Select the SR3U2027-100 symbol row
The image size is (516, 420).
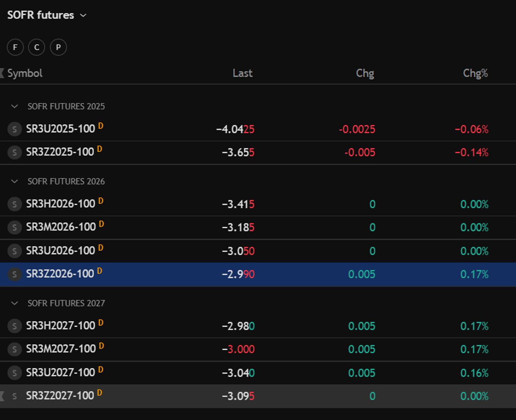(258, 373)
